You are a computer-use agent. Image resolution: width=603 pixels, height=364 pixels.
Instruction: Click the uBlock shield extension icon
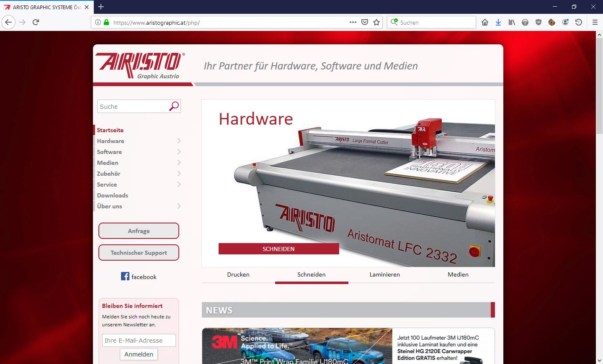[x=539, y=22]
